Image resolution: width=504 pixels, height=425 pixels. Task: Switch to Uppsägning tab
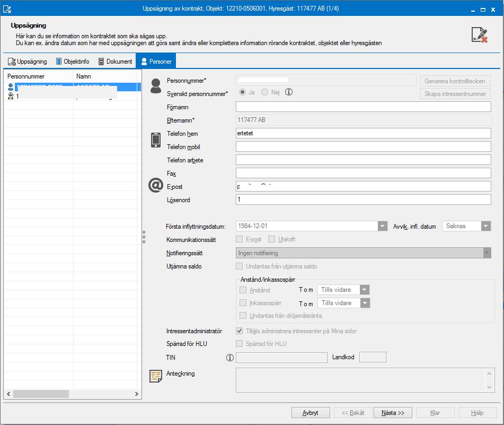click(28, 62)
